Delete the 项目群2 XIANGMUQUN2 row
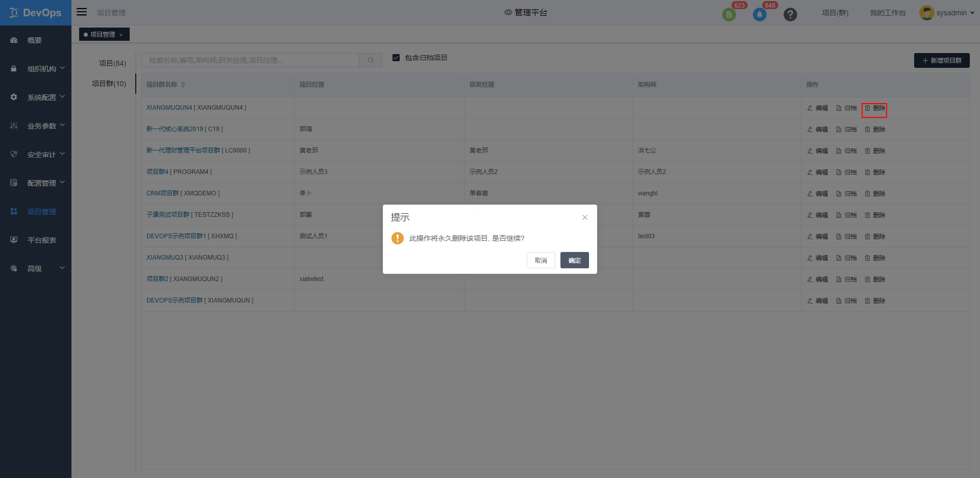980x478 pixels. (x=874, y=280)
